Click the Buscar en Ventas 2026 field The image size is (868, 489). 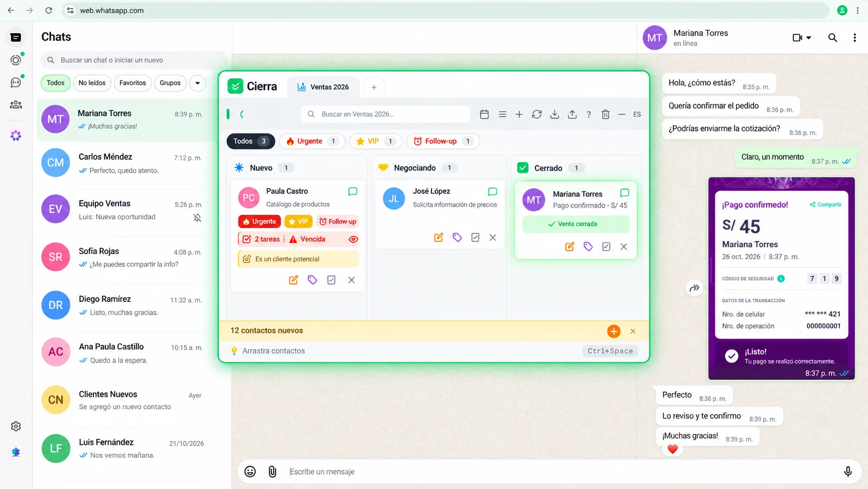click(385, 114)
